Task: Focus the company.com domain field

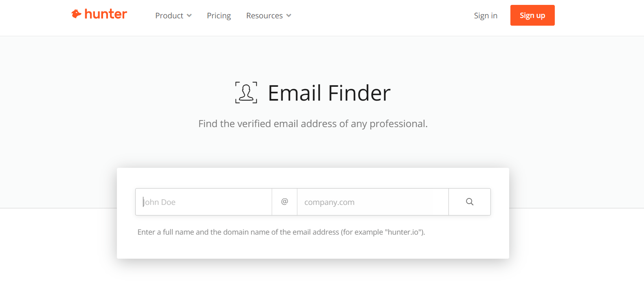Action: tap(373, 202)
